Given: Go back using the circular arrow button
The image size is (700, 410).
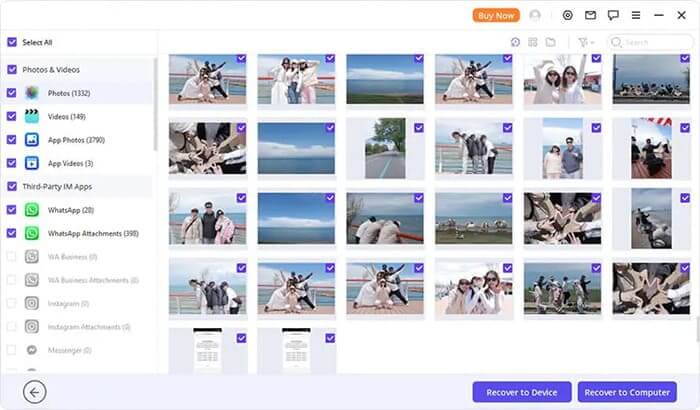Looking at the screenshot, I should pos(34,392).
